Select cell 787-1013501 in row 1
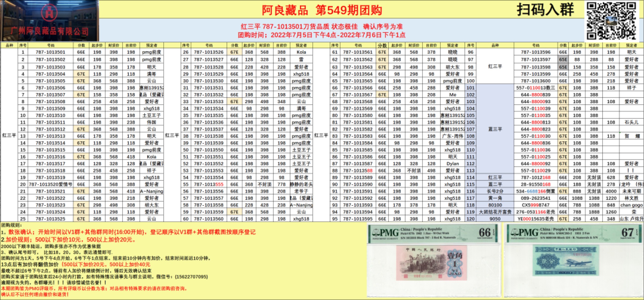Image resolution: width=644 pixels, height=300 pixels. click(50, 52)
